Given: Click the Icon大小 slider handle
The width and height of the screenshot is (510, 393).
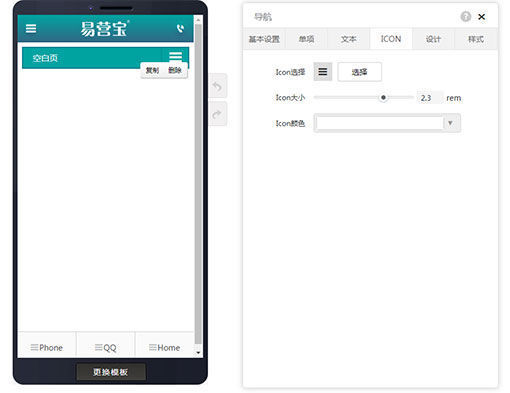Looking at the screenshot, I should (383, 97).
